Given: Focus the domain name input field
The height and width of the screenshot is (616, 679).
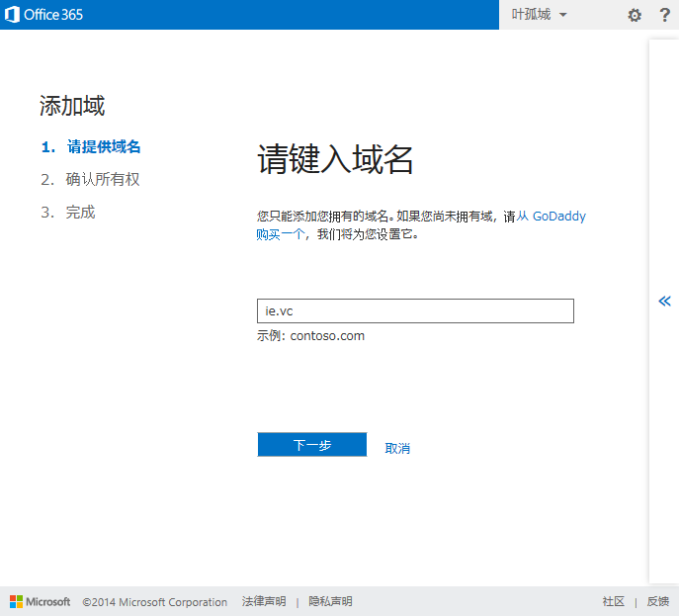Looking at the screenshot, I should [x=415, y=311].
